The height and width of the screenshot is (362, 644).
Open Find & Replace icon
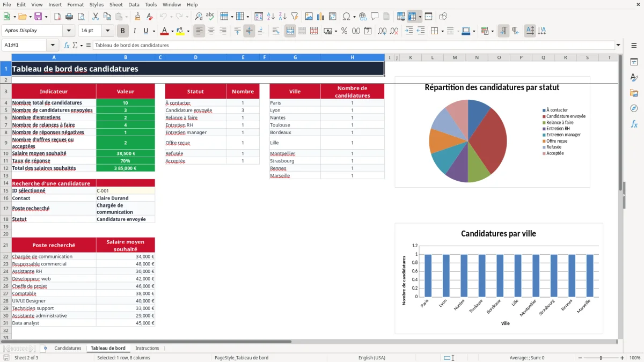(199, 17)
